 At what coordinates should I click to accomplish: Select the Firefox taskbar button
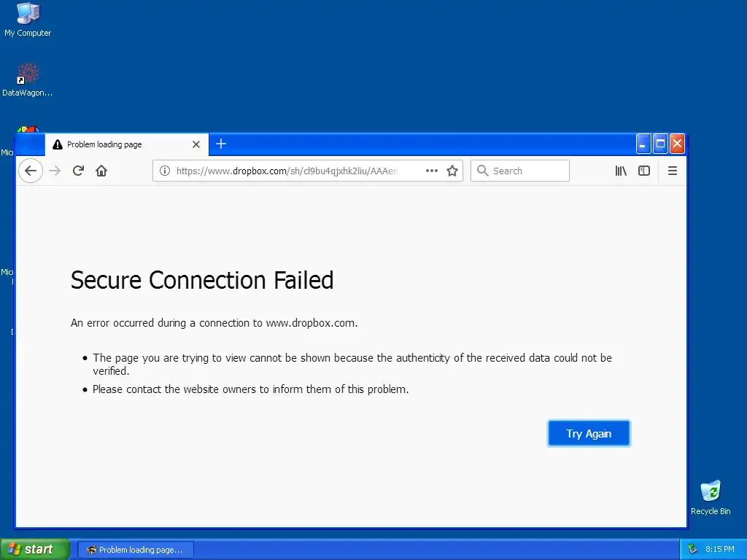(136, 549)
